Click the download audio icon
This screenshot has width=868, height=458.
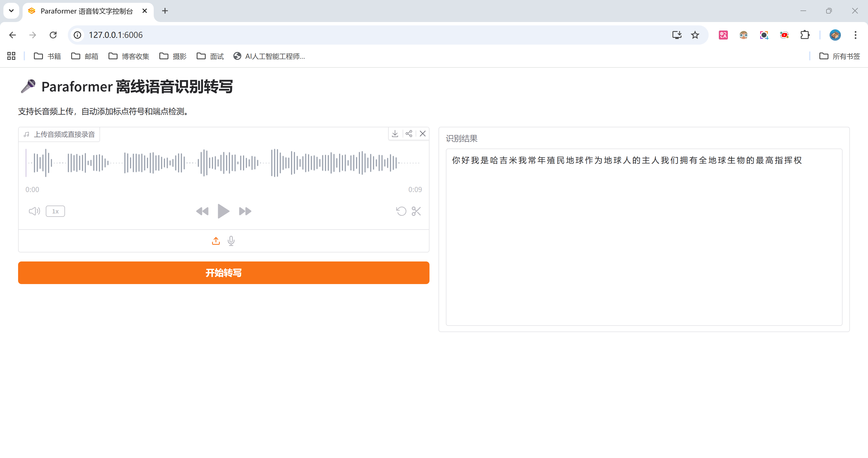pos(395,134)
